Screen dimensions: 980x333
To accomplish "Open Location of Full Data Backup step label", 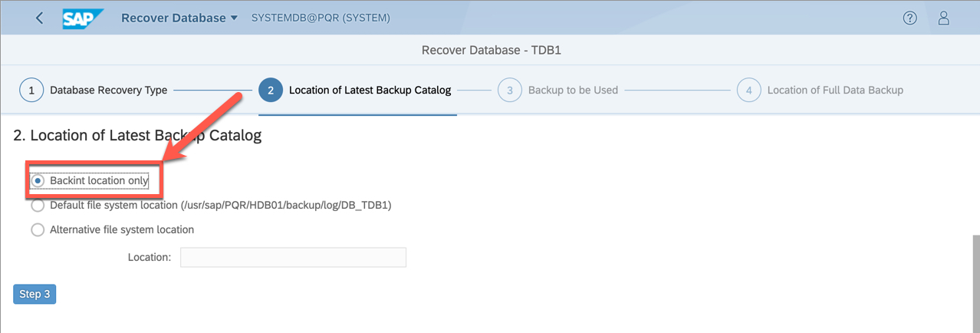I will (x=835, y=90).
